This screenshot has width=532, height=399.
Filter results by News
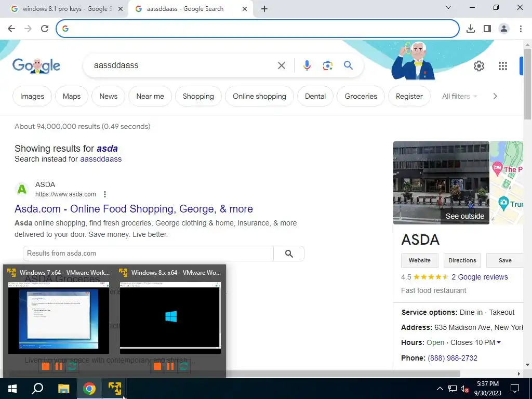[108, 96]
